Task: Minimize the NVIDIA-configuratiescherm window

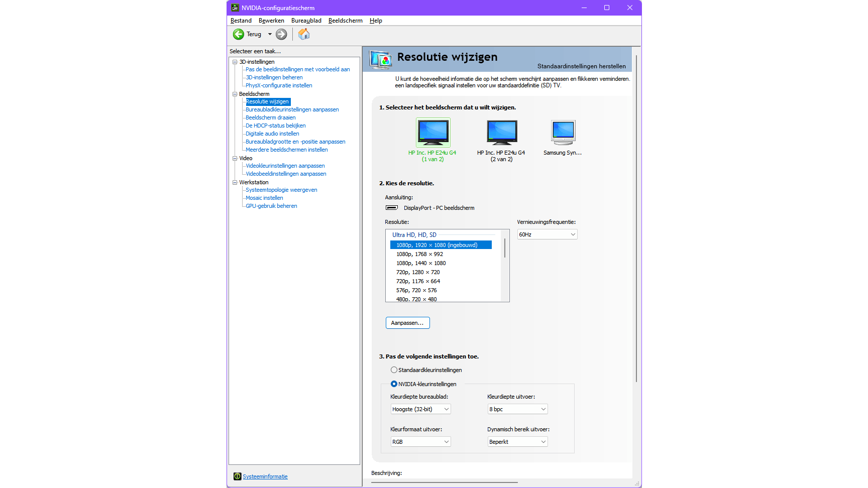Action: tap(584, 8)
